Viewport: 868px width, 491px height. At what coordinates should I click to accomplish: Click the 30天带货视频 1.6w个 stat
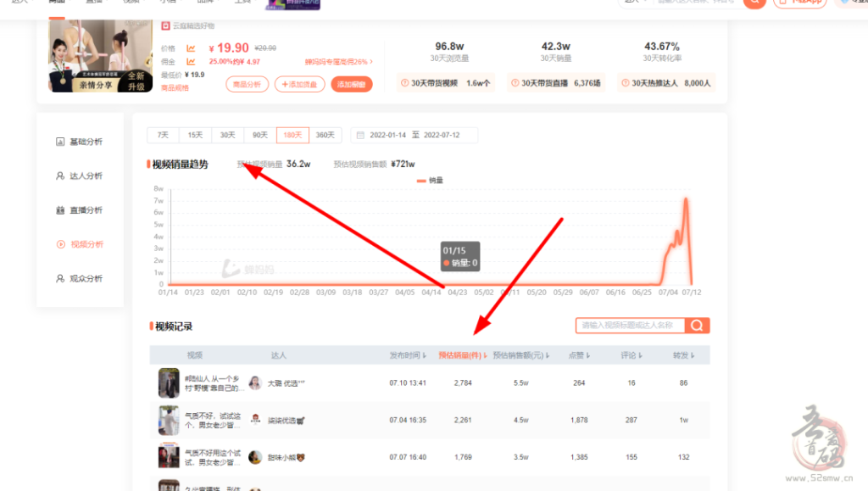tap(446, 83)
